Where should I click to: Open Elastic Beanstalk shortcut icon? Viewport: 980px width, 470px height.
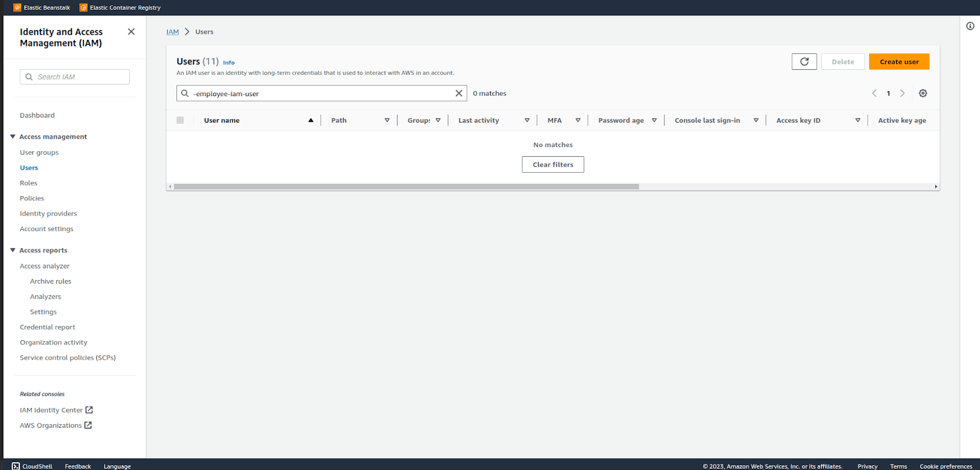pyautogui.click(x=17, y=7)
